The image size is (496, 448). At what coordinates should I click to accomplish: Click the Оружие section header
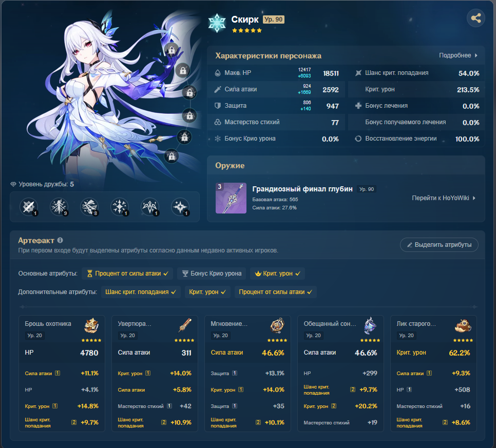point(230,165)
